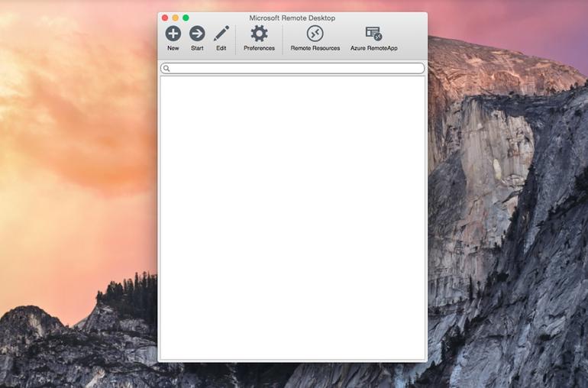Open Preferences gear icon
Viewport: 588px width, 388px height.
pos(259,34)
